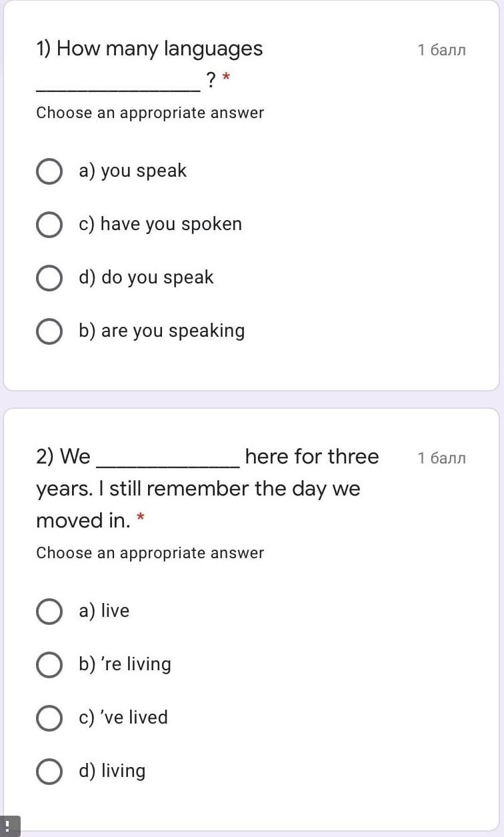
Task: Choose the 'b) 're living' radio option
Action: coord(49,665)
